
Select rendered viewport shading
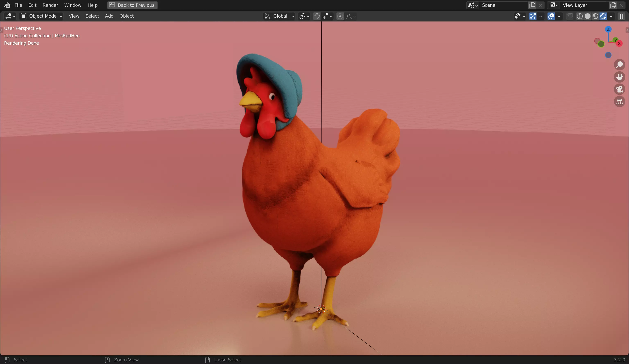(x=603, y=16)
